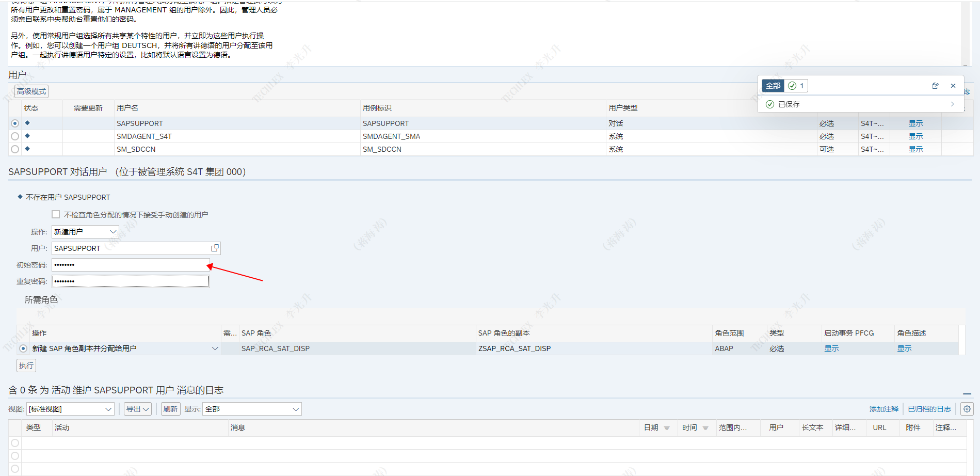Select the SM_SDCCN user row radio button

click(15, 149)
